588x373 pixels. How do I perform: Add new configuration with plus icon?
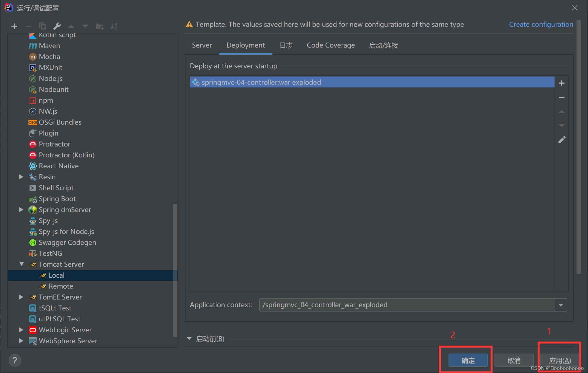14,26
